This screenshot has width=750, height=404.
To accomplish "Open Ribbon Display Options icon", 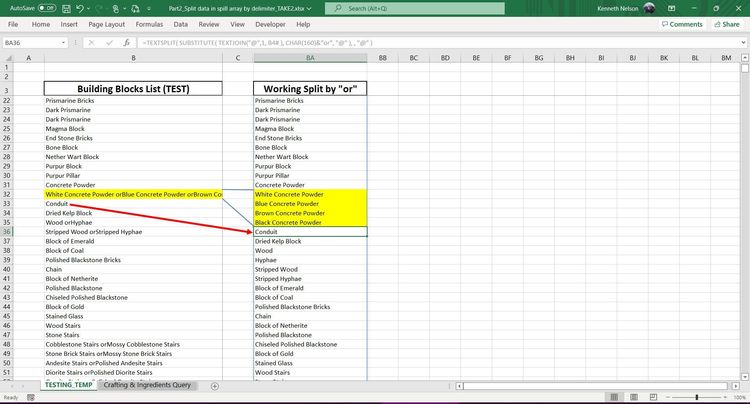I will point(671,9).
